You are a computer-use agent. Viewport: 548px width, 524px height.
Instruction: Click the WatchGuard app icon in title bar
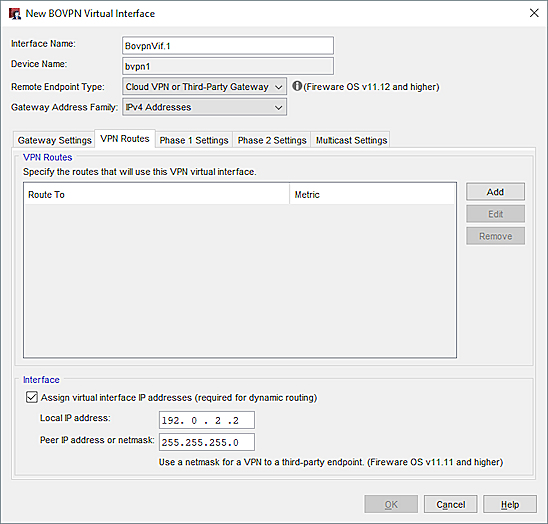click(15, 14)
